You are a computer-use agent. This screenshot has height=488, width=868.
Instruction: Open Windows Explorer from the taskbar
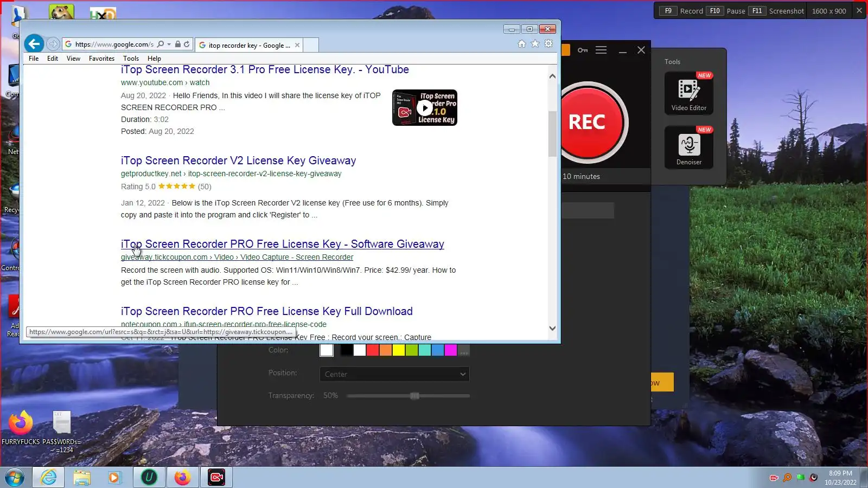[82, 477]
